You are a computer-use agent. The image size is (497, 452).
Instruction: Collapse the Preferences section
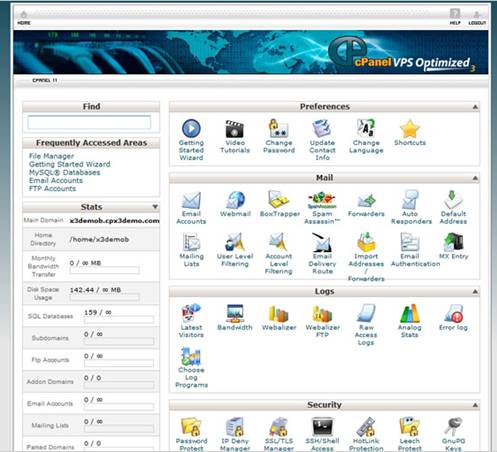tap(475, 107)
